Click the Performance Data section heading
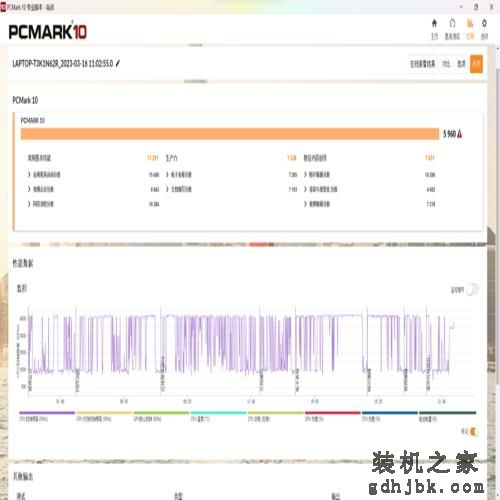This screenshot has width=500, height=500. click(x=23, y=263)
